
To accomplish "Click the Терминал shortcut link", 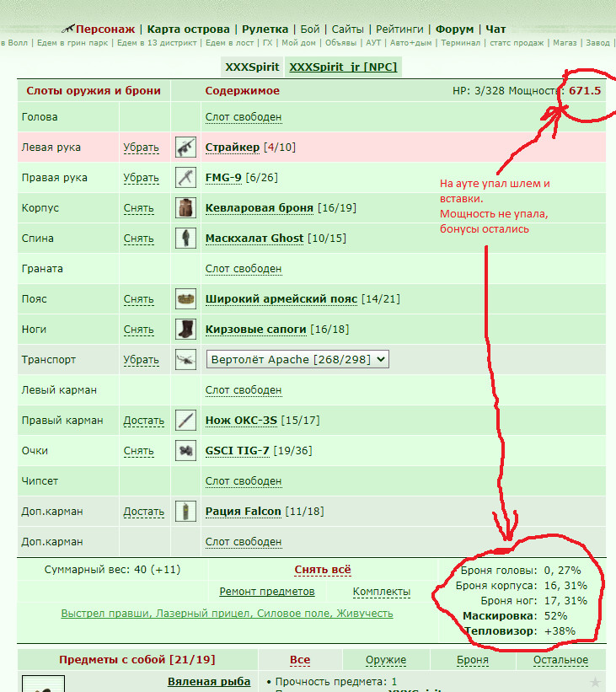I will click(461, 43).
